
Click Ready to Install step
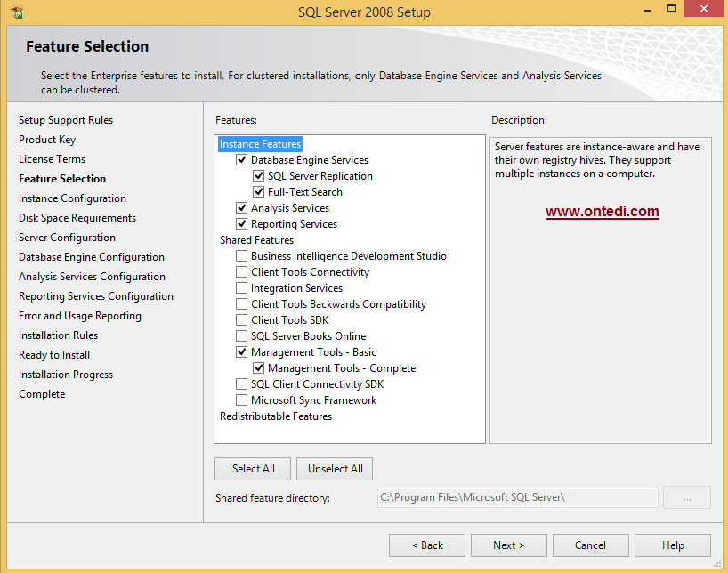click(54, 355)
